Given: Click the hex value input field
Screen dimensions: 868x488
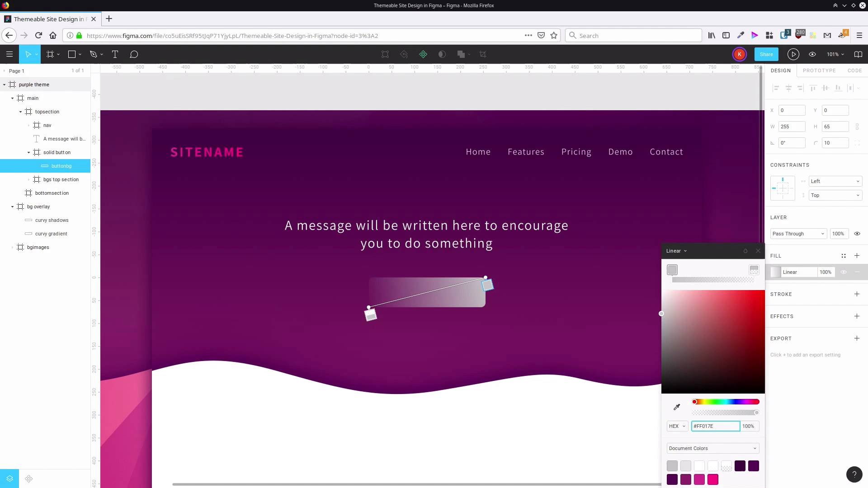Looking at the screenshot, I should [x=715, y=426].
